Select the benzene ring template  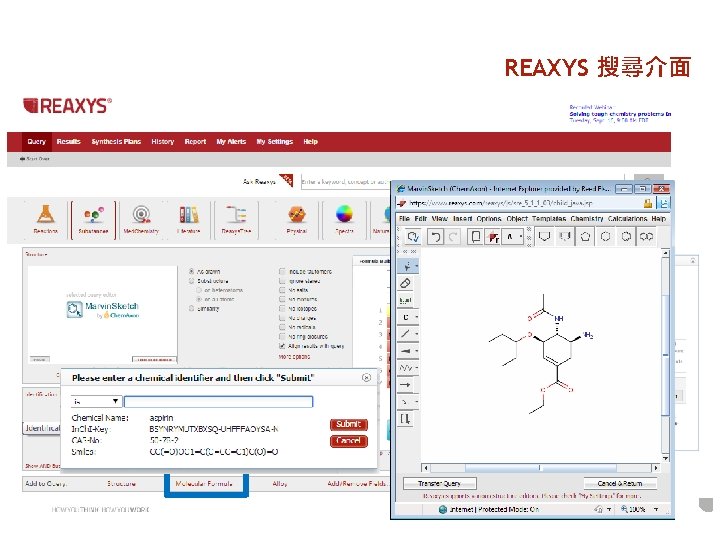coord(626,236)
